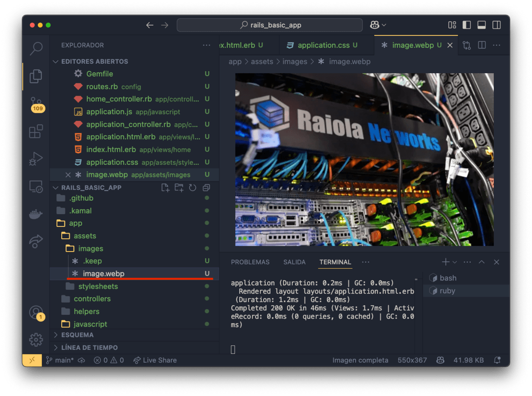Go back with the left arrow
The width and height of the screenshot is (532, 396).
click(150, 25)
